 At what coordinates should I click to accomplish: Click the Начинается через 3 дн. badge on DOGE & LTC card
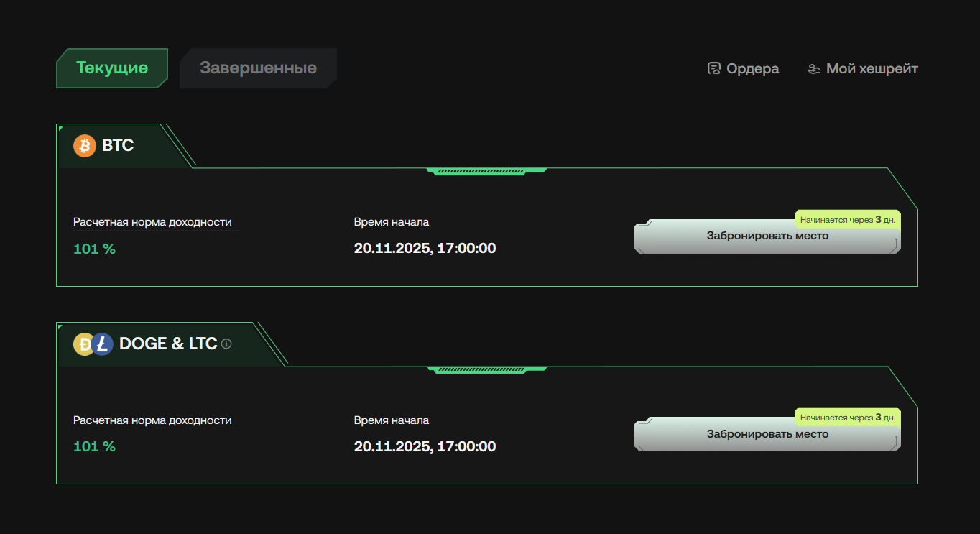846,416
